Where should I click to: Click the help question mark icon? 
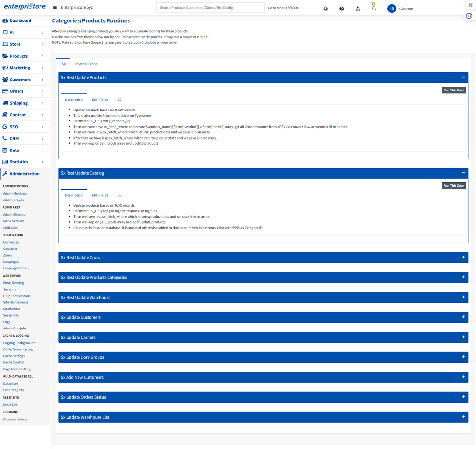point(341,9)
